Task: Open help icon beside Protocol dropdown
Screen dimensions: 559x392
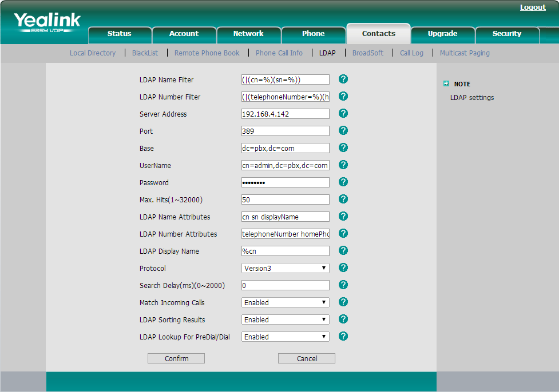Action: click(x=343, y=268)
